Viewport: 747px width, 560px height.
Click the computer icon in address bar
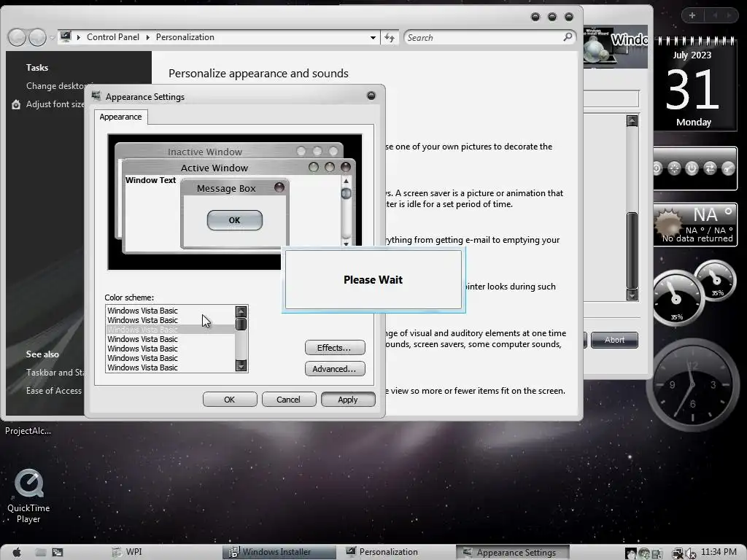point(66,36)
